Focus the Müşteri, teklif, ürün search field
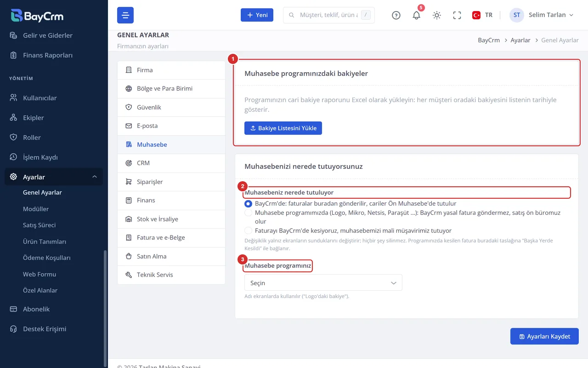 pos(329,15)
